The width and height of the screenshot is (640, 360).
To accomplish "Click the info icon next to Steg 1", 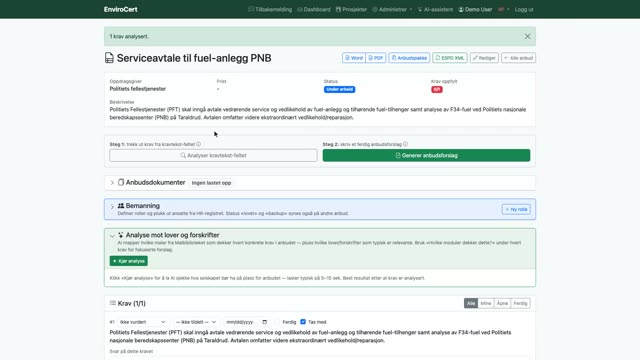I will [198, 144].
